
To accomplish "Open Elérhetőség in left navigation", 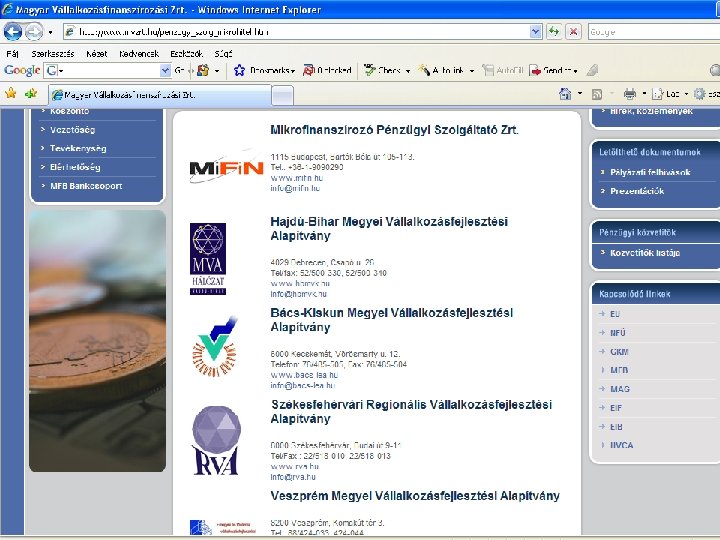I will click(x=75, y=167).
